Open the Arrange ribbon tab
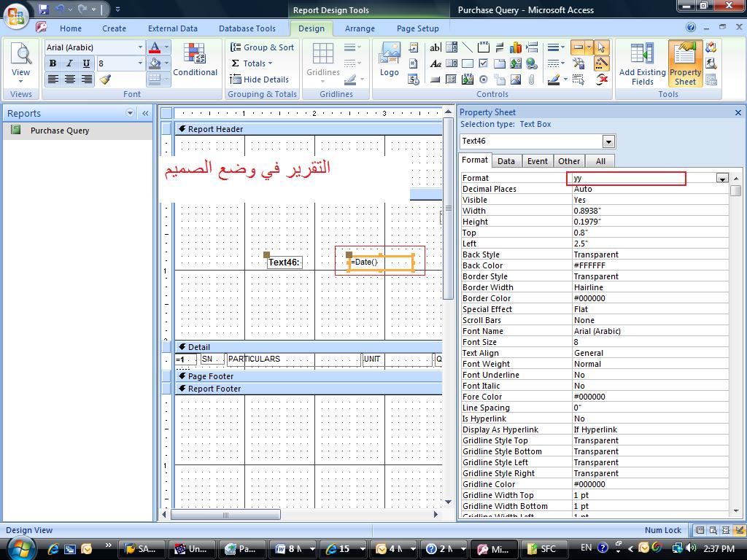 [x=360, y=28]
